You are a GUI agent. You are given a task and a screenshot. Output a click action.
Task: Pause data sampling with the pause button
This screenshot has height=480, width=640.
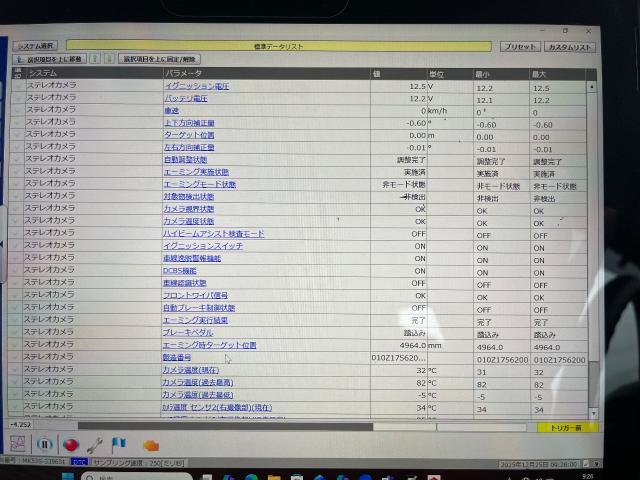click(x=44, y=443)
